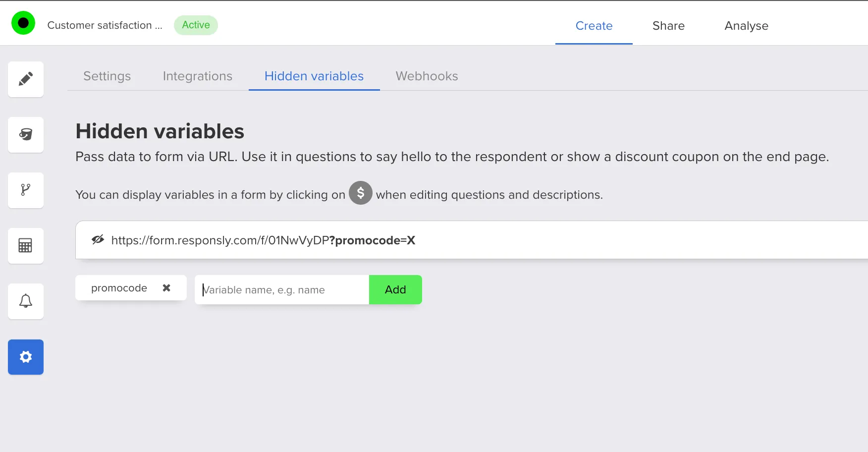868x452 pixels.
Task: Click the form URL containing promocode=X
Action: coord(263,240)
